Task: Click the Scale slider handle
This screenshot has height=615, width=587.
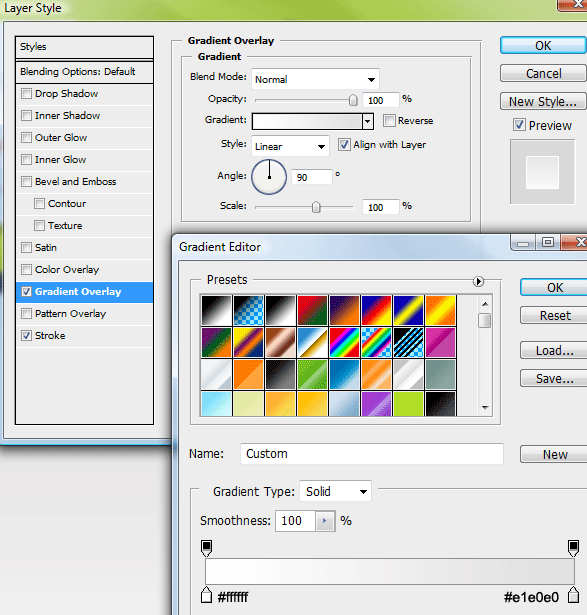Action: 316,207
